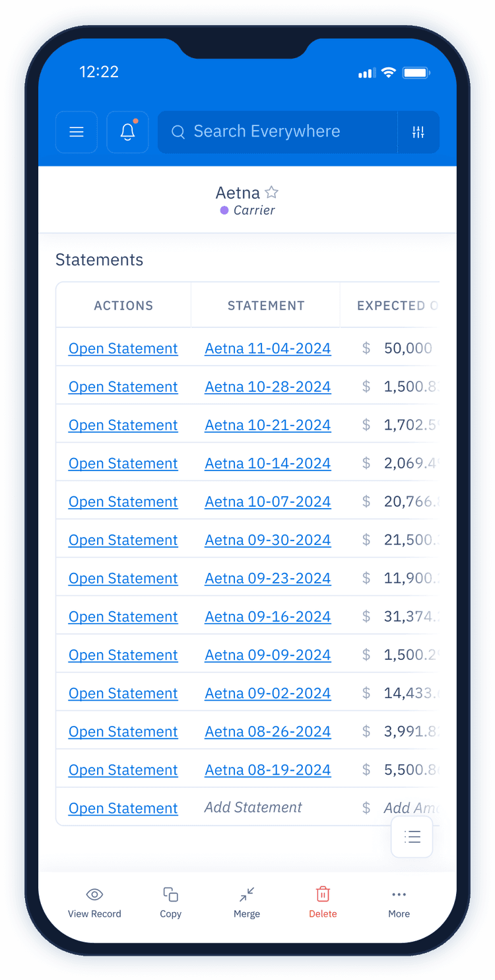495x980 pixels.
Task: Open the hamburger menu
Action: (x=77, y=132)
